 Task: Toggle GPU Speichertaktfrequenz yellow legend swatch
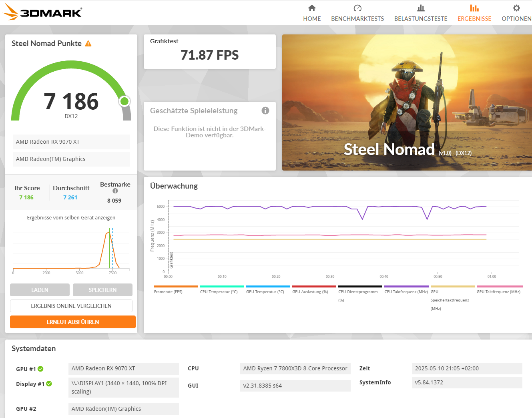[x=453, y=286]
